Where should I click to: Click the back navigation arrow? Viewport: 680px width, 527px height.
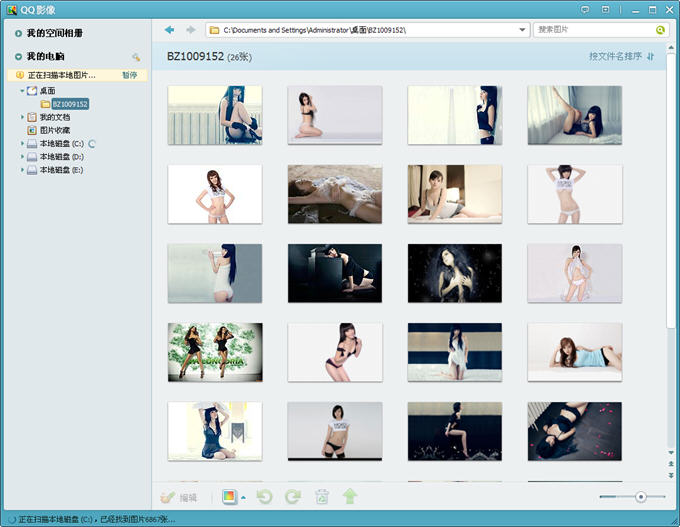pyautogui.click(x=170, y=30)
